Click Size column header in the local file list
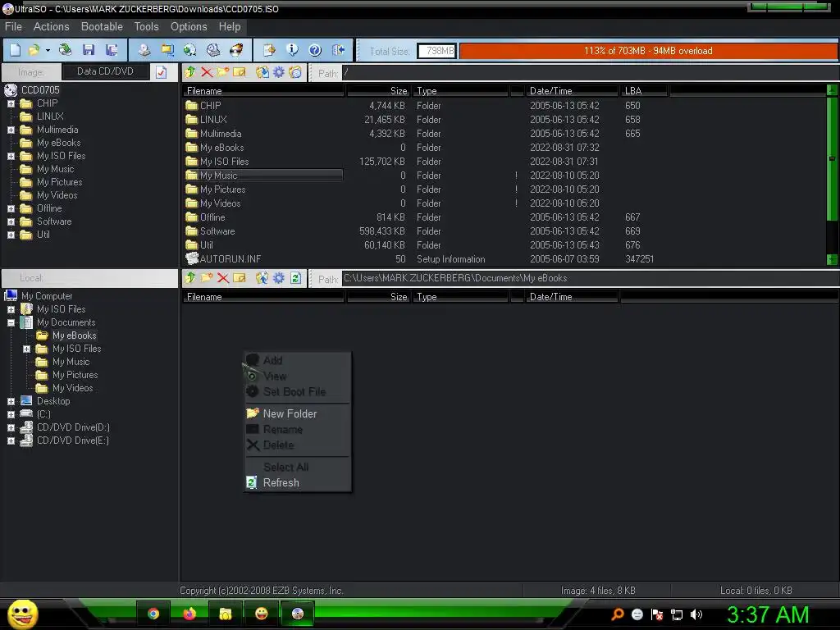This screenshot has height=630, width=840. pyautogui.click(x=379, y=297)
